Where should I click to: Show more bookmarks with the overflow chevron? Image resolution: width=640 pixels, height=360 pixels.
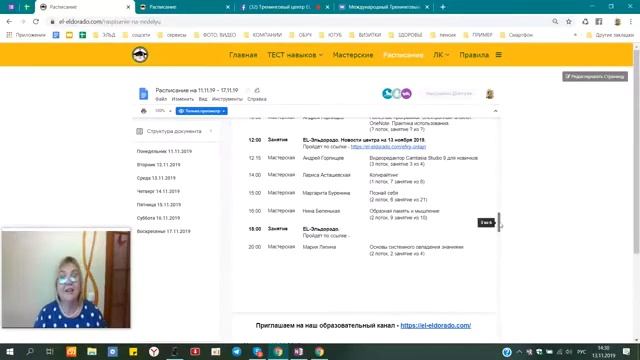pyautogui.click(x=575, y=35)
